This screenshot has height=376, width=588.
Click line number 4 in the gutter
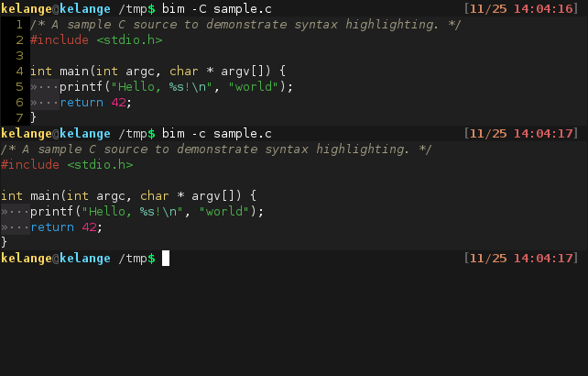click(19, 72)
